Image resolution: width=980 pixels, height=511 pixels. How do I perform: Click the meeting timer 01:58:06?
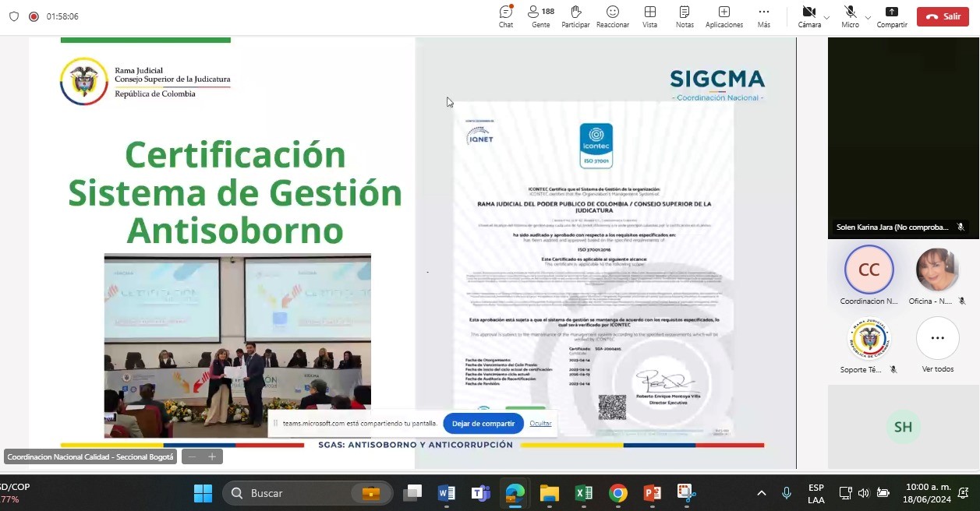62,16
